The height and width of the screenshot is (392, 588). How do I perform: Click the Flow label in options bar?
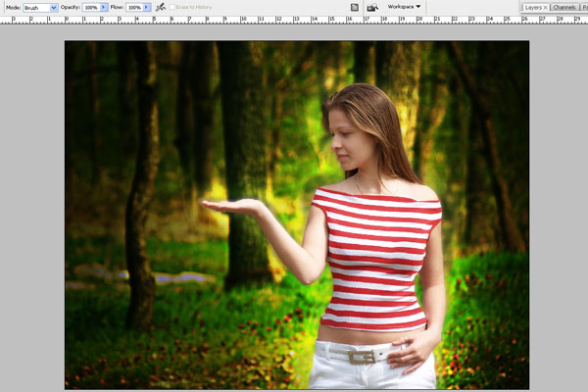(117, 7)
